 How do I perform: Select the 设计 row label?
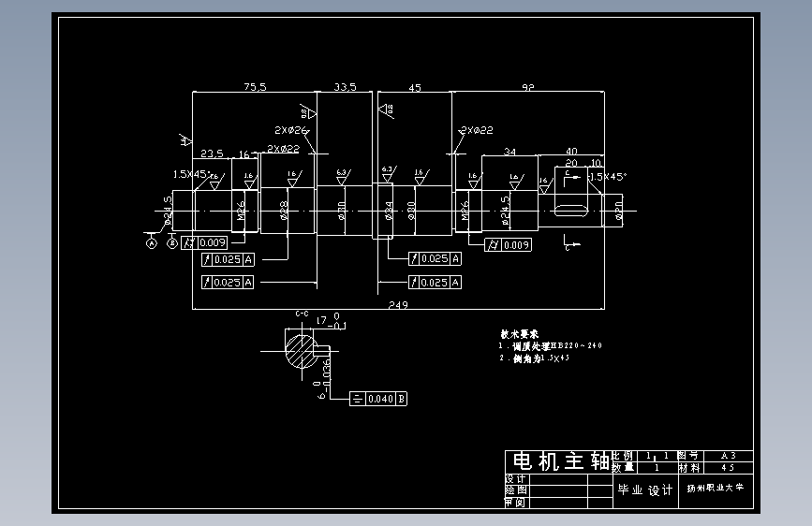click(x=516, y=479)
